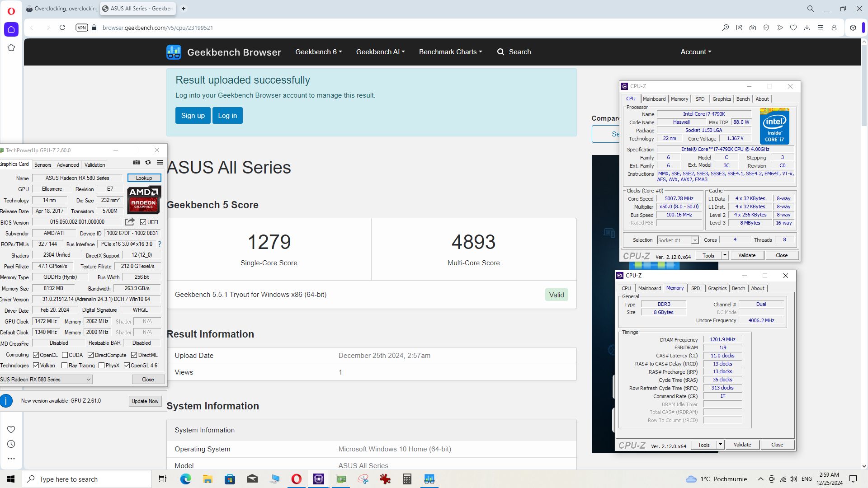Image resolution: width=868 pixels, height=488 pixels.
Task: Open Calculator from the taskbar
Action: (407, 479)
